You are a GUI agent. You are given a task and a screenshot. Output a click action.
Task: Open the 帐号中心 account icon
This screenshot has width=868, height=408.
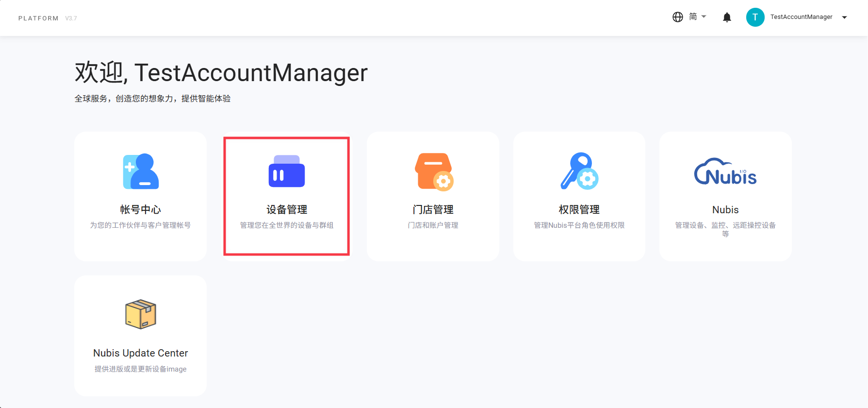pos(141,171)
